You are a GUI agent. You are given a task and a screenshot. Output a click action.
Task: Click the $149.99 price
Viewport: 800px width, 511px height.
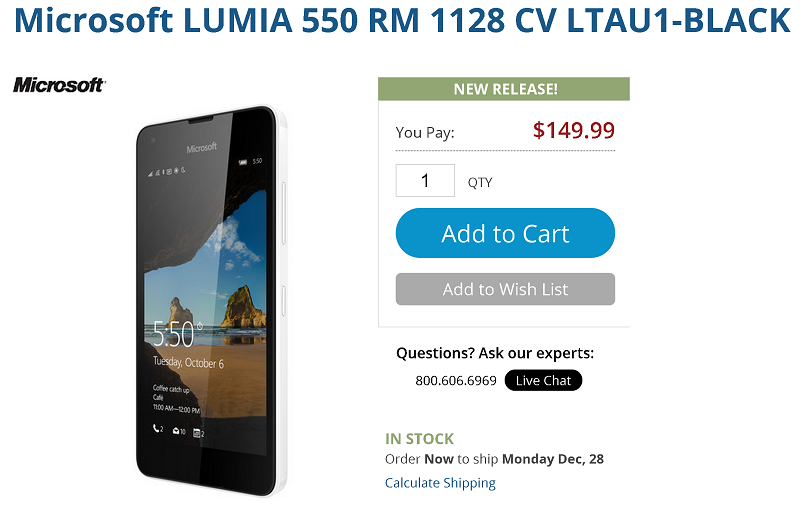[574, 130]
